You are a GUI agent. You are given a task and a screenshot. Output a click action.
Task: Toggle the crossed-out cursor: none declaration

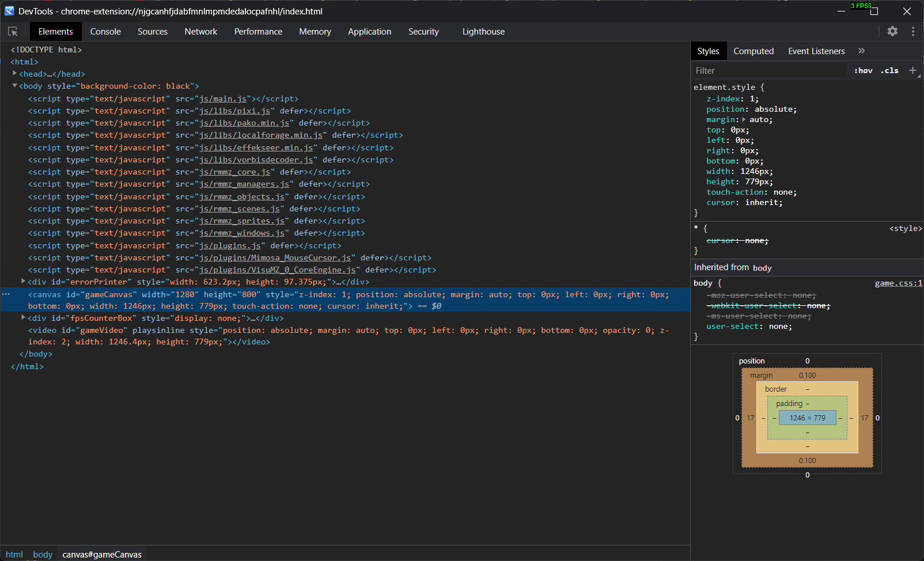(x=738, y=240)
